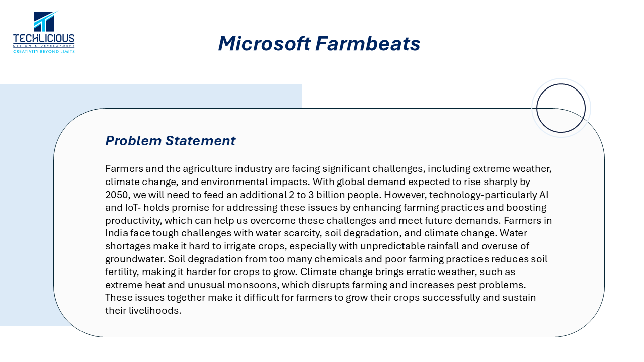The image size is (644, 362).
Task: Select the 'Creativity Beyond Limits' tagline
Action: [x=44, y=51]
